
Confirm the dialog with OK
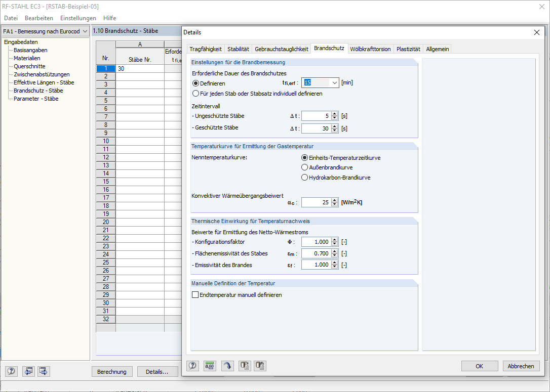pos(480,366)
